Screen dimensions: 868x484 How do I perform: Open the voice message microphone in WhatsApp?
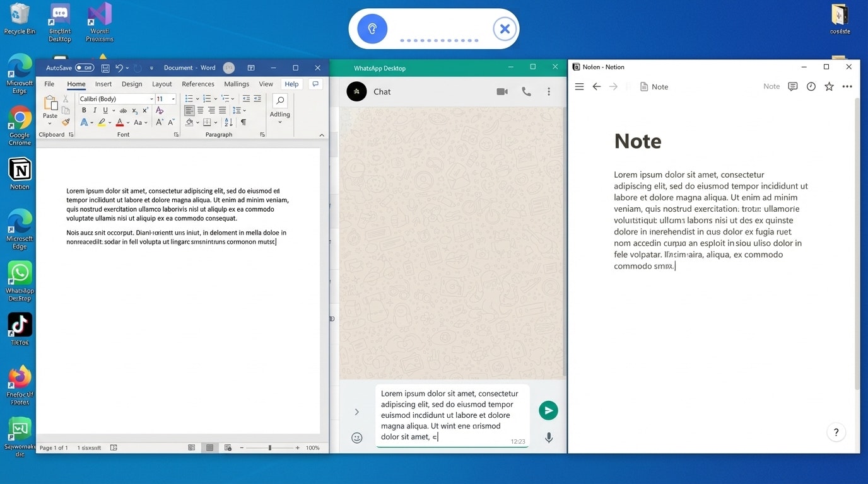tap(548, 437)
